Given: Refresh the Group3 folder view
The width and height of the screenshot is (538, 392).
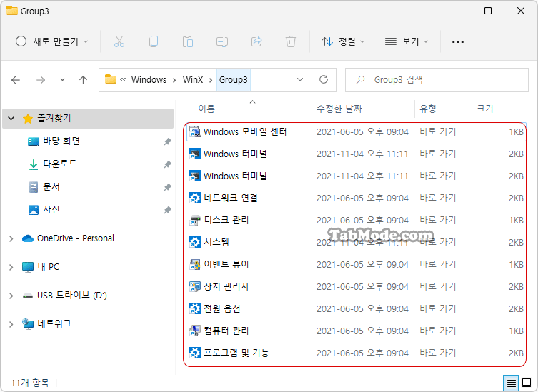Looking at the screenshot, I should [324, 79].
